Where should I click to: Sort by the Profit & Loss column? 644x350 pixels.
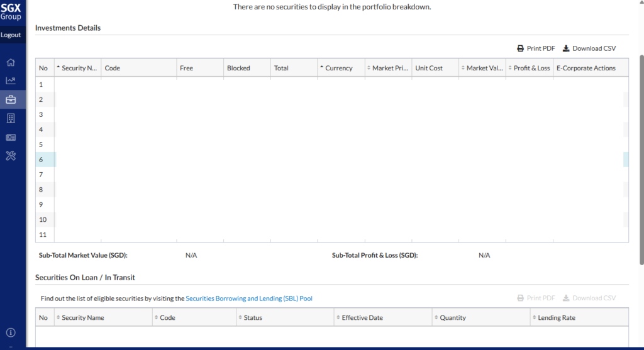[x=530, y=68]
